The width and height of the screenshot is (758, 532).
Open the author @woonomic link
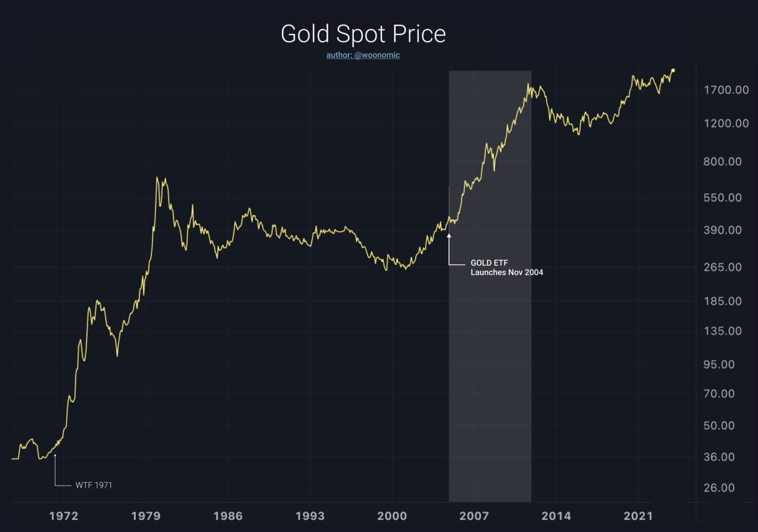(x=363, y=55)
